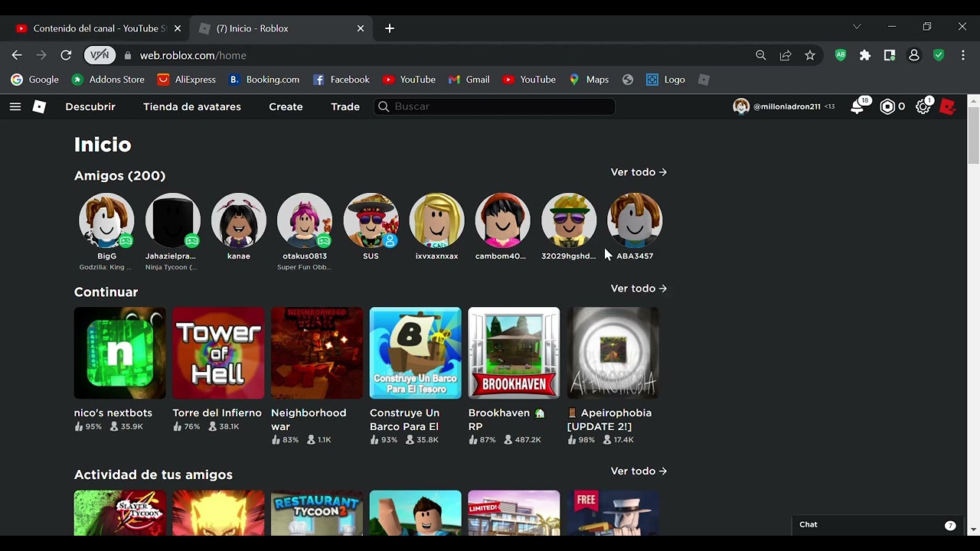The image size is (980, 551).
Task: Share this page icon in address bar
Action: coord(786,55)
